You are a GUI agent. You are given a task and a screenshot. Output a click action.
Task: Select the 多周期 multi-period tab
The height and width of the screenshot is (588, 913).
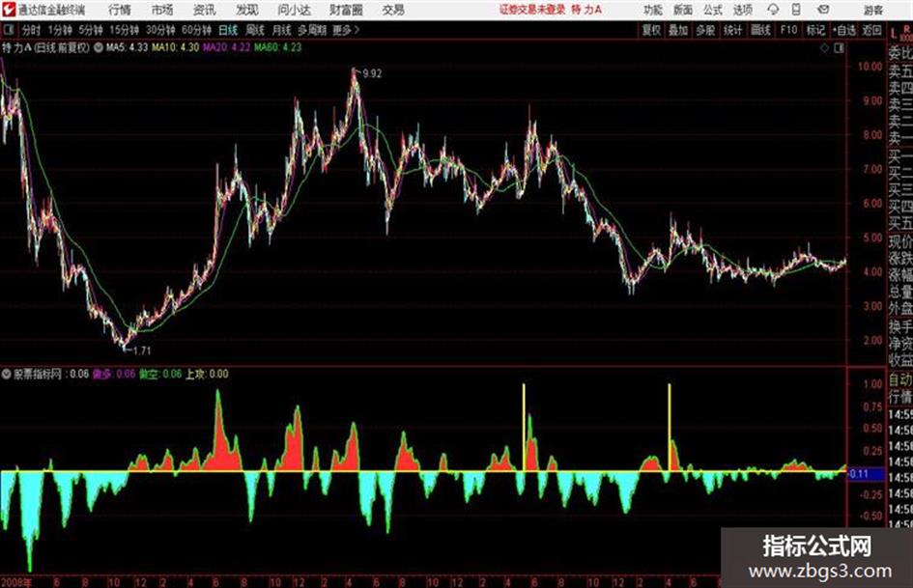pyautogui.click(x=312, y=30)
